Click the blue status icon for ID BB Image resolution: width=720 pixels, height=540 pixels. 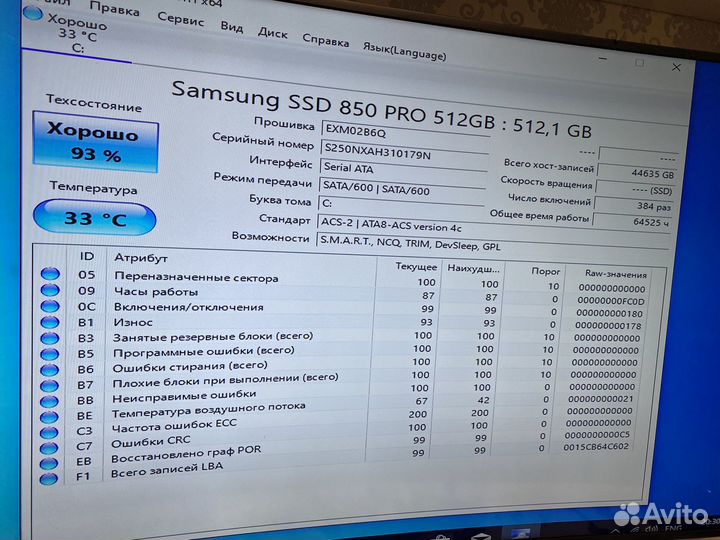(49, 401)
